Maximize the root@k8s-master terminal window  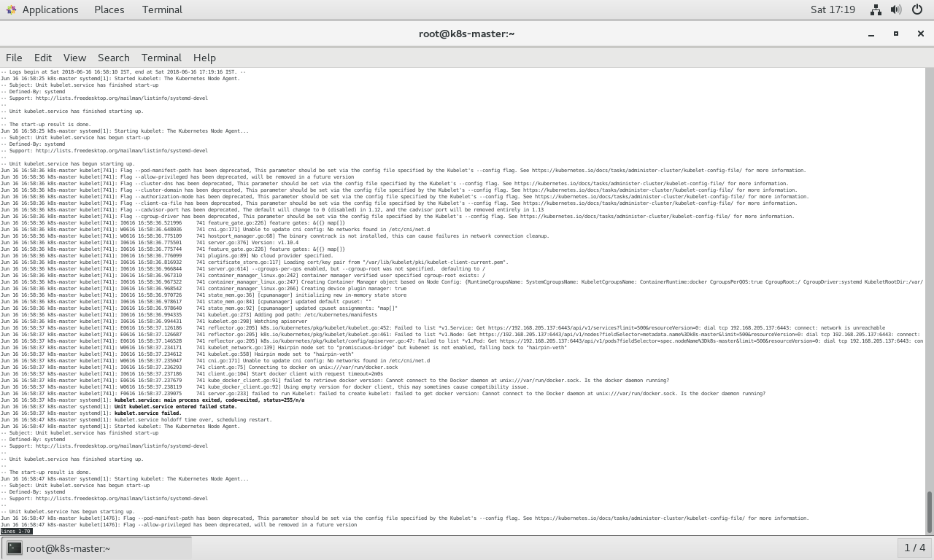click(x=896, y=34)
